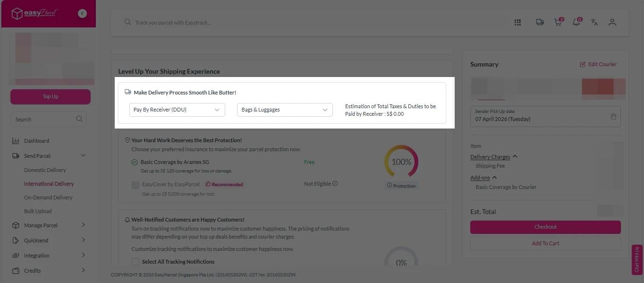This screenshot has height=283, width=644.
Task: Open notifications bell icon
Action: tap(576, 22)
